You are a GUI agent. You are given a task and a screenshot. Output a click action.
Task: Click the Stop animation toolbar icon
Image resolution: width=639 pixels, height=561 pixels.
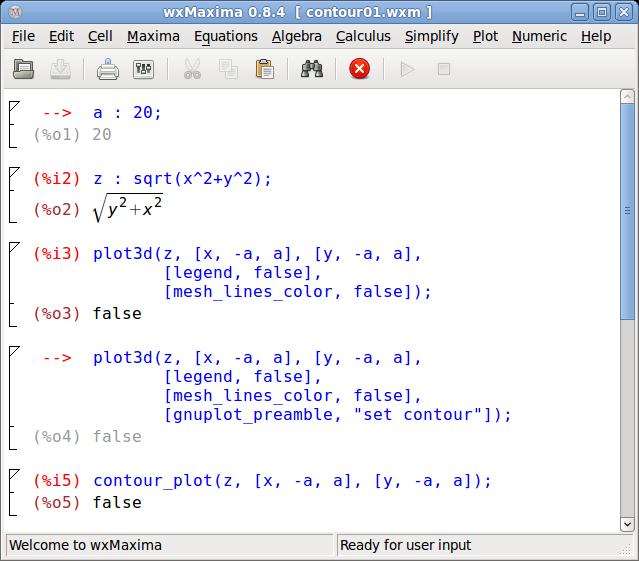pyautogui.click(x=444, y=69)
